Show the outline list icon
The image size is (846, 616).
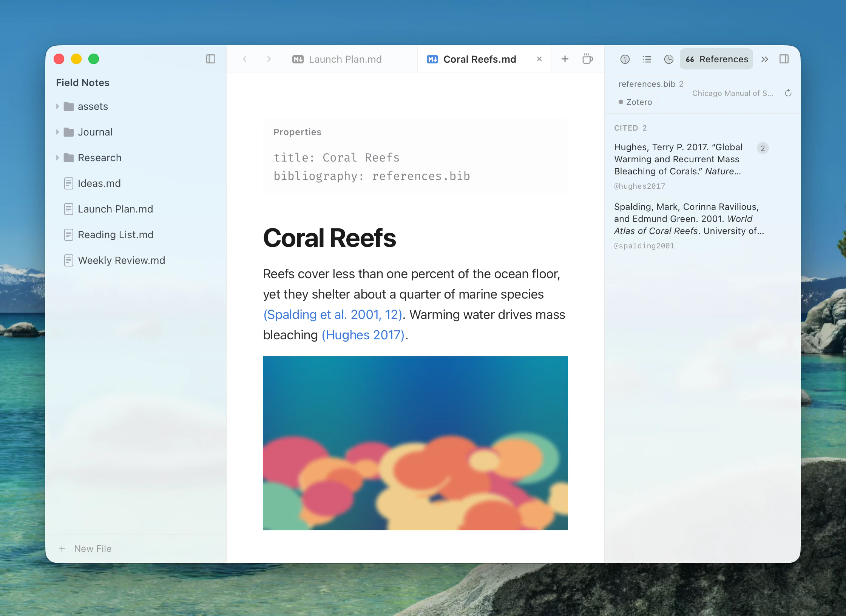click(x=647, y=59)
